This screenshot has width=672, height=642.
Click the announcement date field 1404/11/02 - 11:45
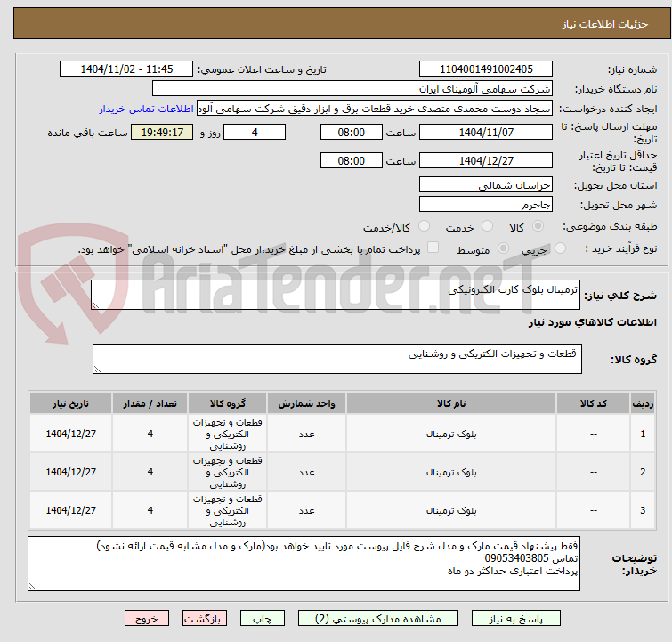126,69
